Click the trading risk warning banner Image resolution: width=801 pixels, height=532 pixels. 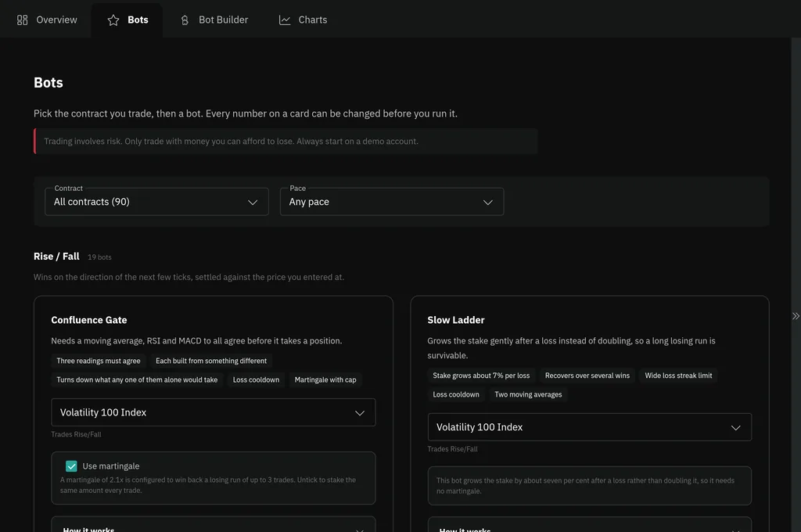(x=286, y=142)
